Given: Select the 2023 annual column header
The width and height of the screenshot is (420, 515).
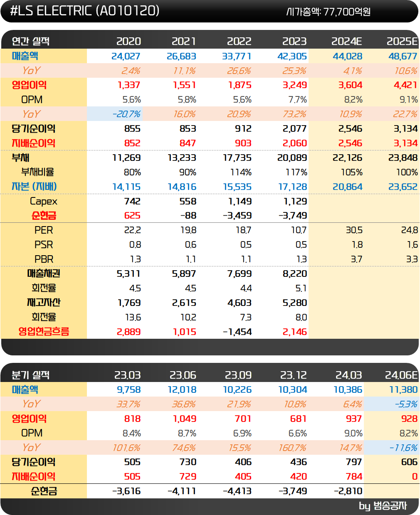Looking at the screenshot, I should point(294,41).
